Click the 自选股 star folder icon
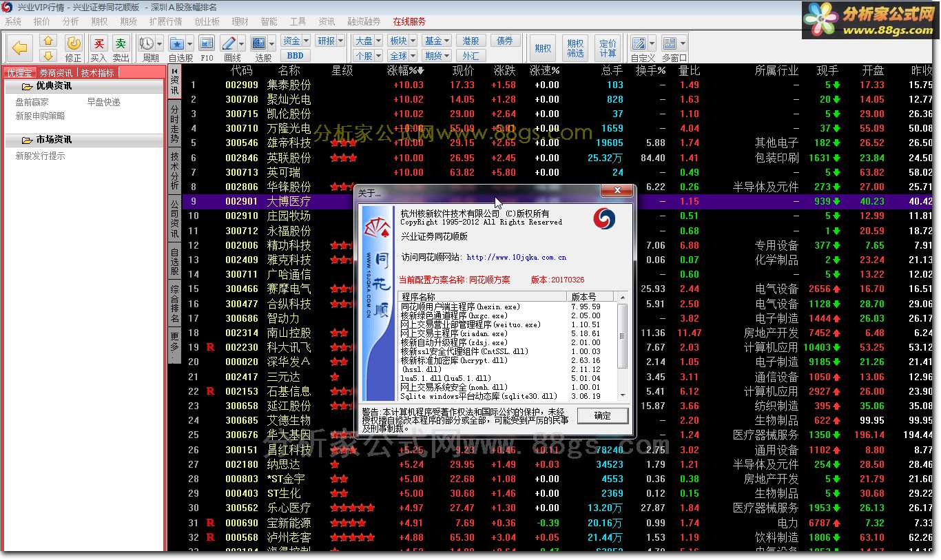Viewport: 941px width, 560px height. pyautogui.click(x=177, y=43)
